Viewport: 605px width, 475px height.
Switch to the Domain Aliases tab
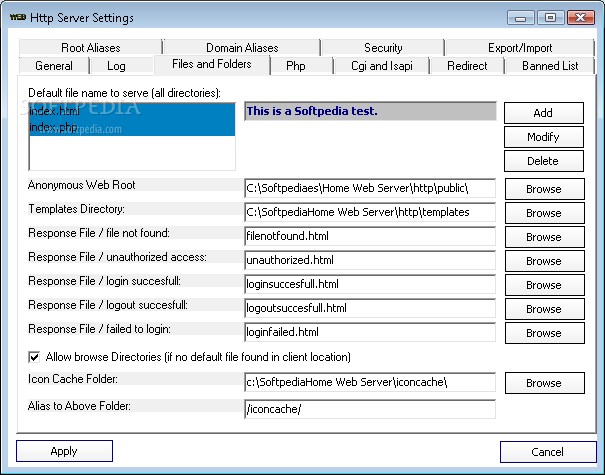point(242,47)
